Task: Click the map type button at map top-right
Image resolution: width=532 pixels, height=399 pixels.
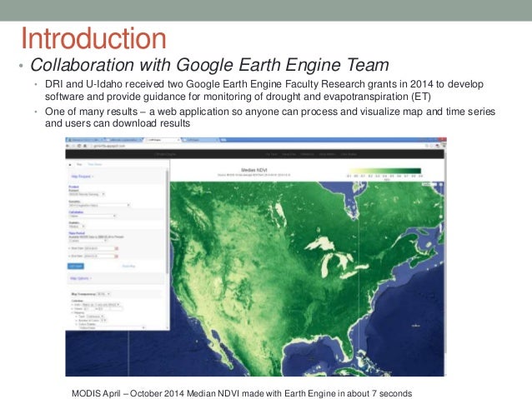Action: [429, 184]
